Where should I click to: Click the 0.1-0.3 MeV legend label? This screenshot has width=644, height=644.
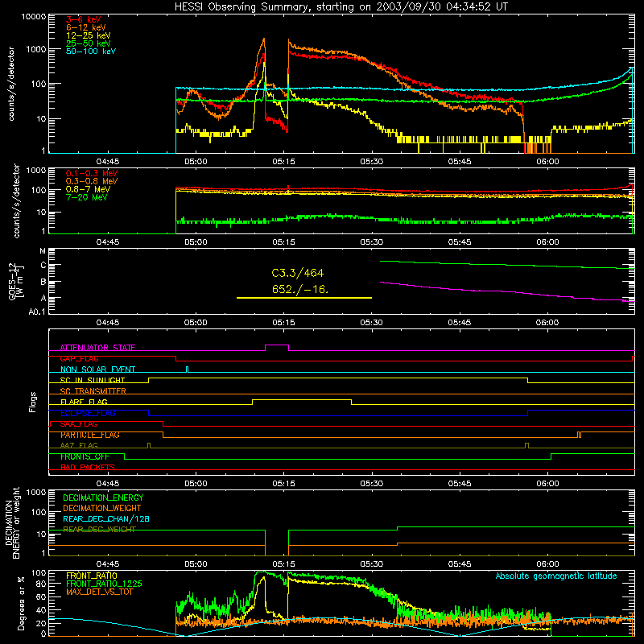point(92,173)
